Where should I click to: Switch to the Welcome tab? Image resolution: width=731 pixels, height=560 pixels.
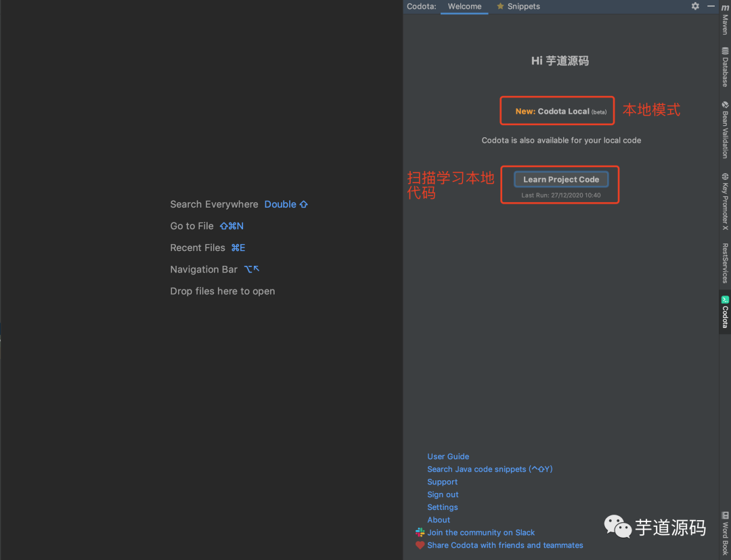(464, 7)
